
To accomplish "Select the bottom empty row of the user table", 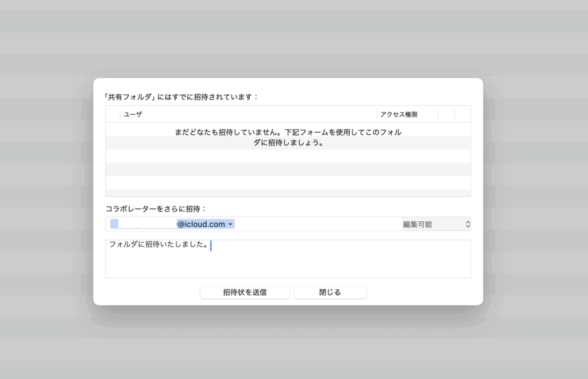I will pyautogui.click(x=288, y=192).
